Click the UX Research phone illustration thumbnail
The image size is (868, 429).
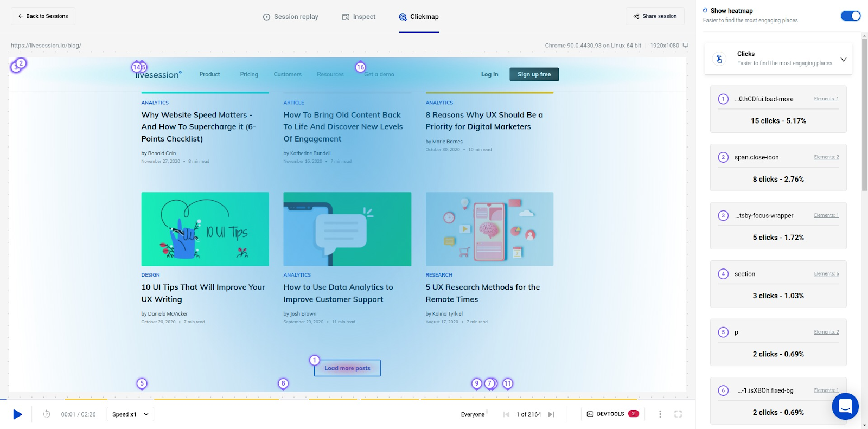[489, 229]
